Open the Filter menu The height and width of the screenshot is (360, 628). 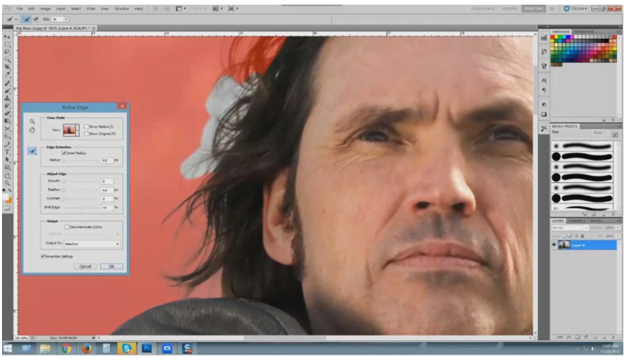point(91,8)
